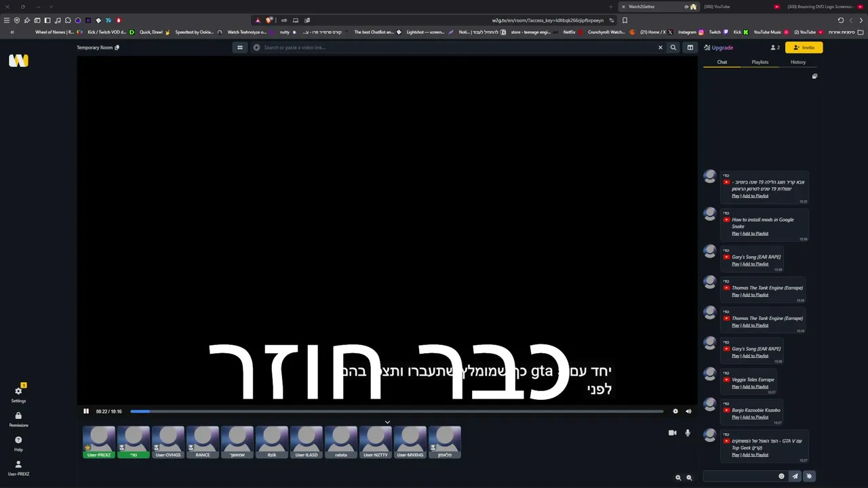Viewport: 868px width, 488px height.
Task: Collapse the user list with the chevron
Action: (387, 422)
